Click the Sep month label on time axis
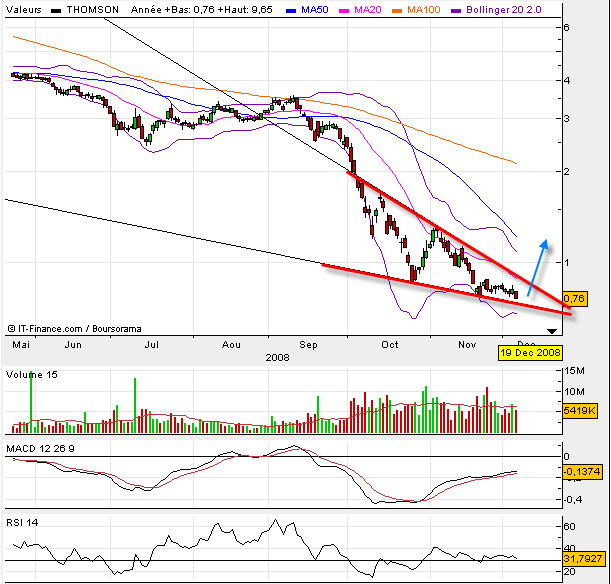 [x=308, y=343]
